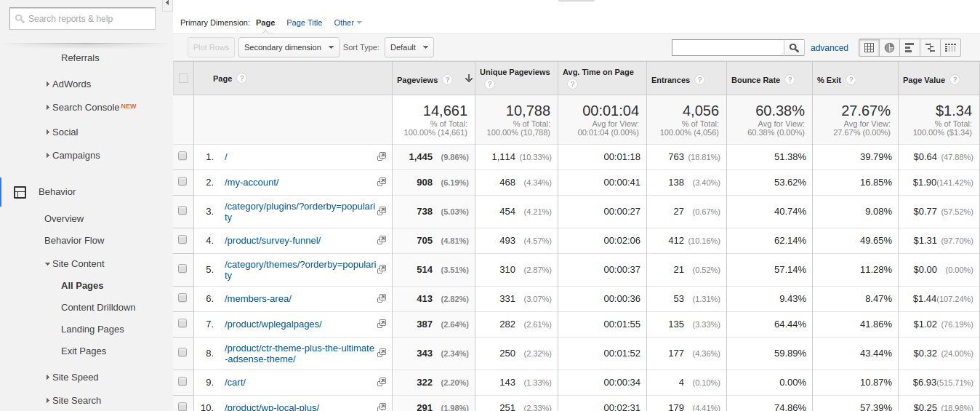Open help tooltip for Page Value
The width and height of the screenshot is (980, 411).
click(955, 80)
